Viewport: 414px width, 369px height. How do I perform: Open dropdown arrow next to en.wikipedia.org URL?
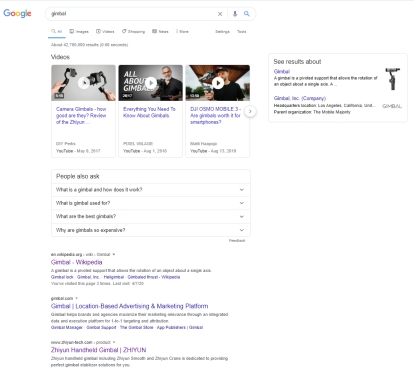[x=114, y=254]
